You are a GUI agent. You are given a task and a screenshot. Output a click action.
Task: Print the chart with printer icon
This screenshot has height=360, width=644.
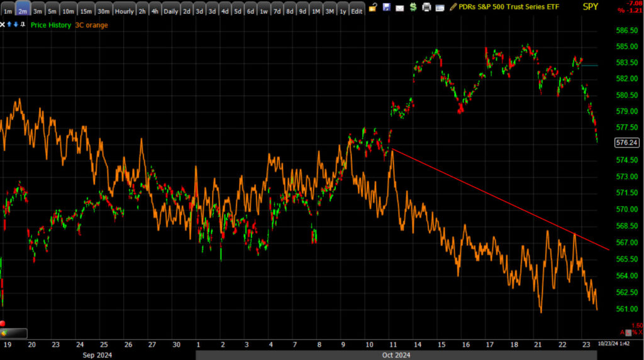[426, 7]
